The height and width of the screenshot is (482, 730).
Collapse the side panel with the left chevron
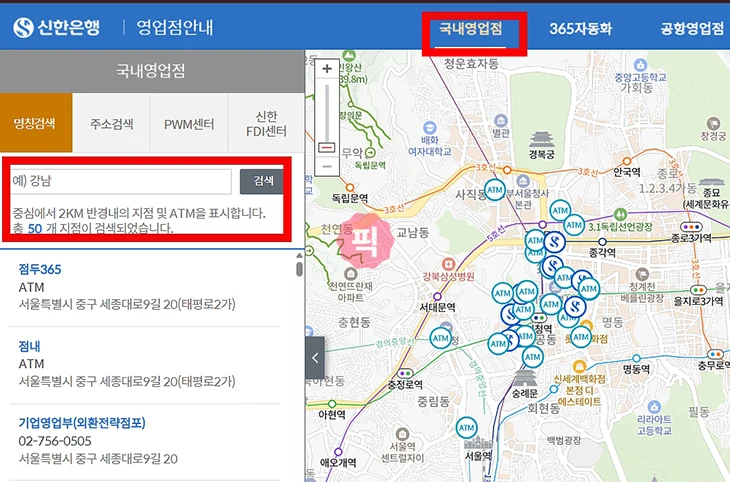pos(315,358)
